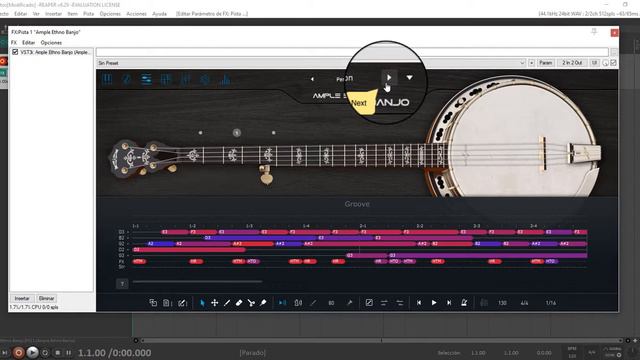Open the Opciones menu in FX window

point(51,42)
